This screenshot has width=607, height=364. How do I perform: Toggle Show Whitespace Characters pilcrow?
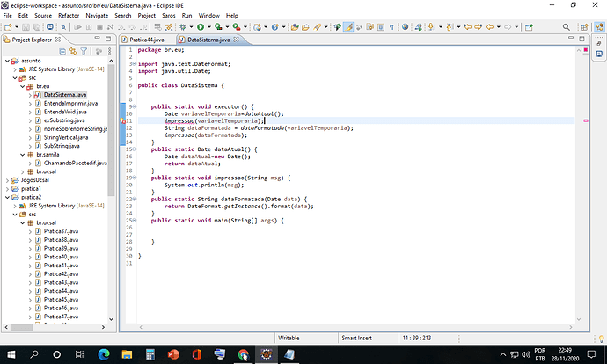click(391, 27)
